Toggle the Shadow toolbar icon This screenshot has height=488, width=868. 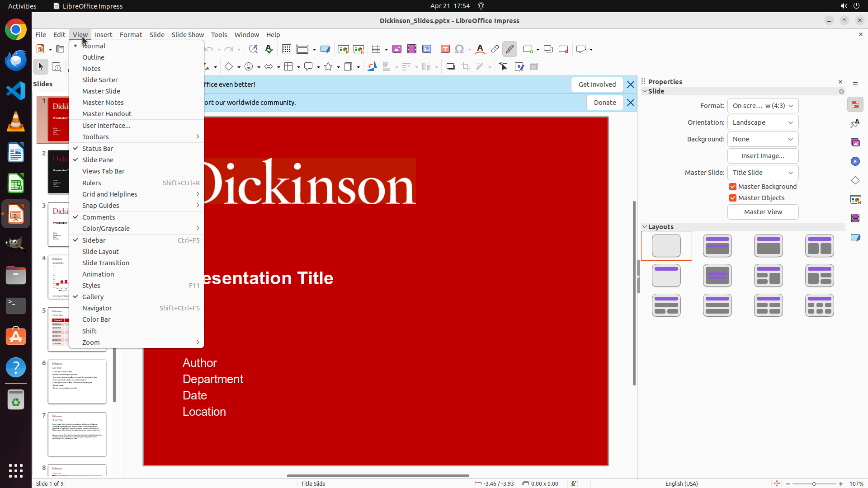tap(450, 67)
